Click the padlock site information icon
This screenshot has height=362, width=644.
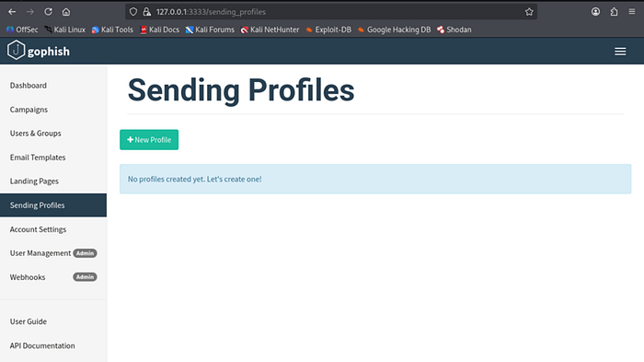(146, 12)
